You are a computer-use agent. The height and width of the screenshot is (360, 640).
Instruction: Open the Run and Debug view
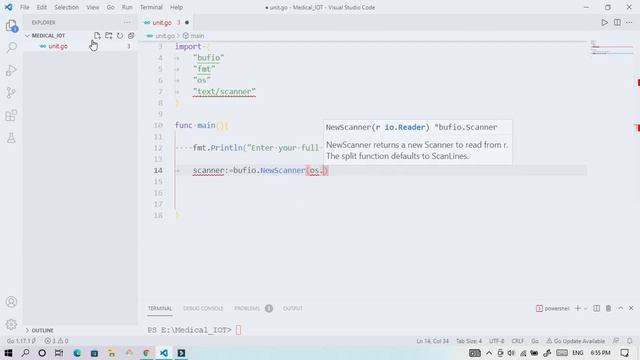point(11,71)
